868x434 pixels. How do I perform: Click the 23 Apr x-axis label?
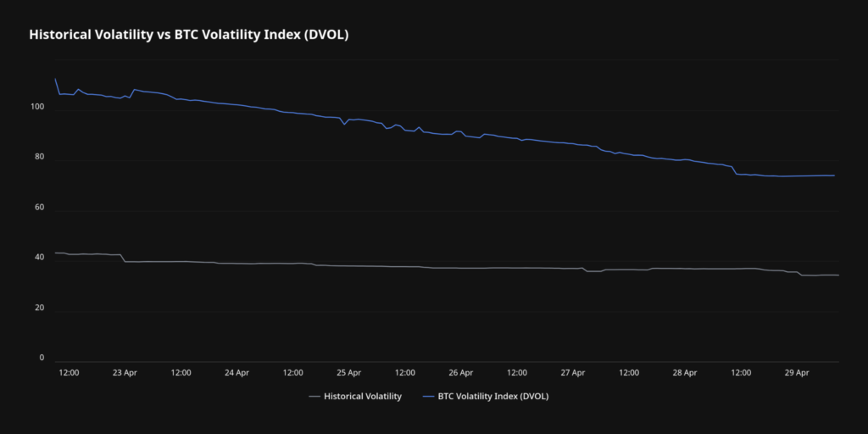click(x=125, y=372)
